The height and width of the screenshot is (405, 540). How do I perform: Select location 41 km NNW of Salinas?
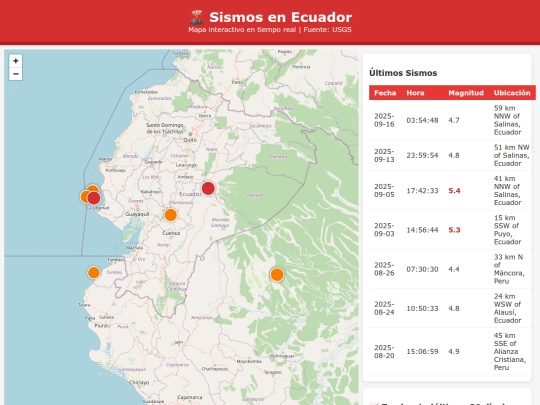(x=507, y=190)
